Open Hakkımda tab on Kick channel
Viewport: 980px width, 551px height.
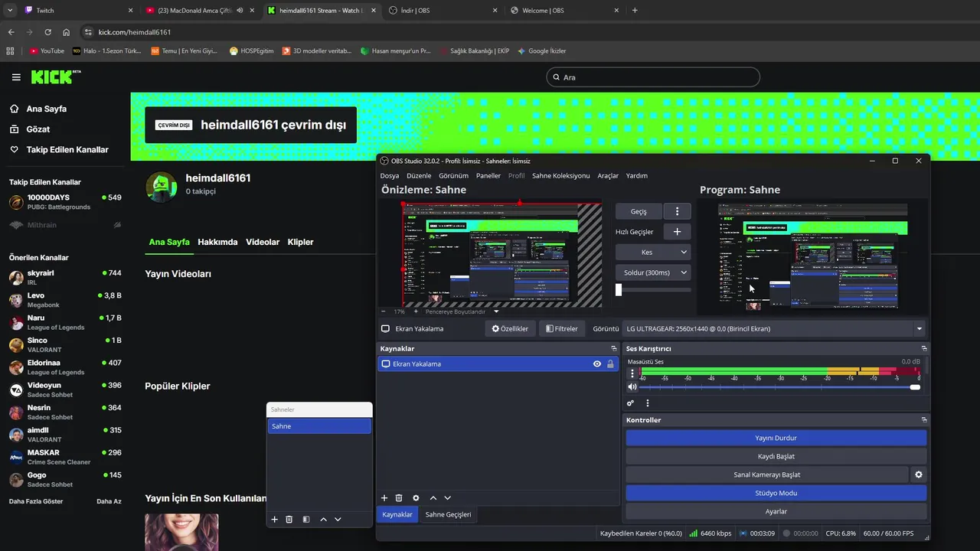tap(217, 242)
